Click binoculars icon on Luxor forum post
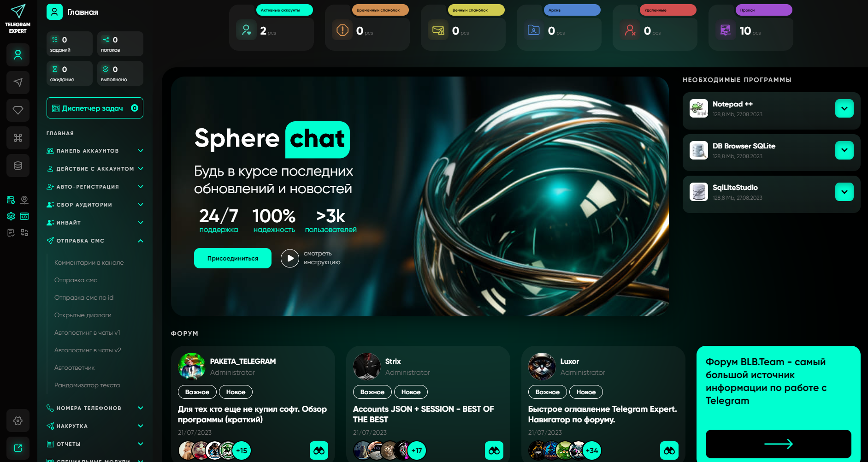 point(669,450)
